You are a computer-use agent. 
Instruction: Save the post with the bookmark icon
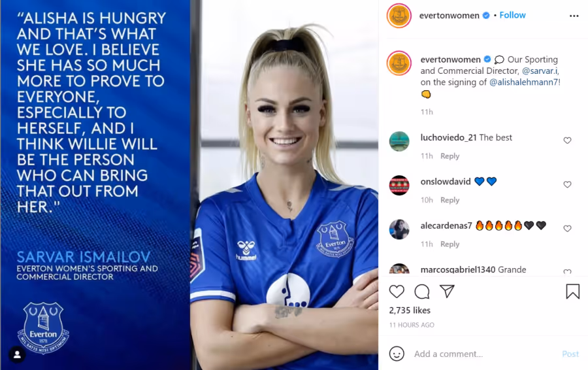click(572, 292)
